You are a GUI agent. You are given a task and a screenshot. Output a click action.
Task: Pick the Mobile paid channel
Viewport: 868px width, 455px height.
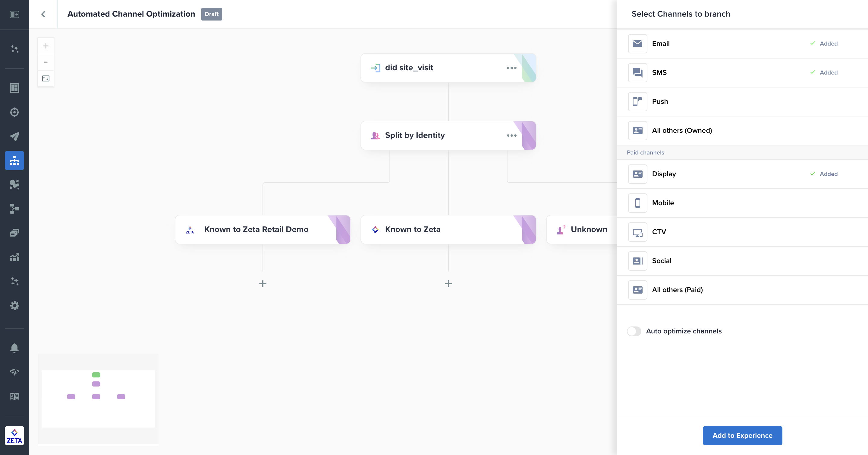pos(662,203)
